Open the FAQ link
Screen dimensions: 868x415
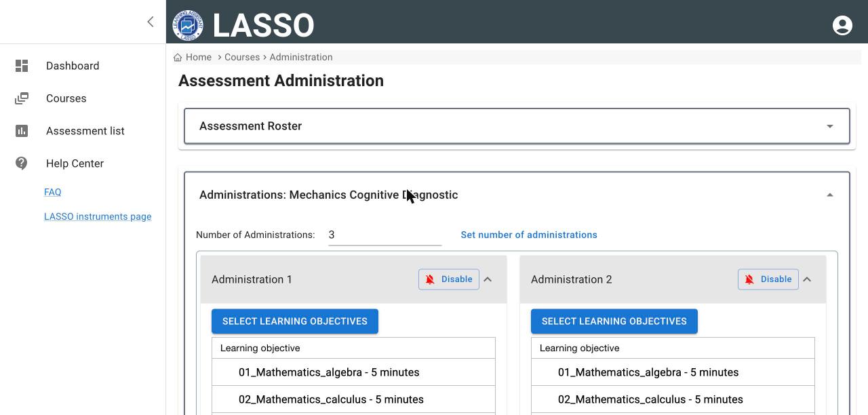pos(53,192)
